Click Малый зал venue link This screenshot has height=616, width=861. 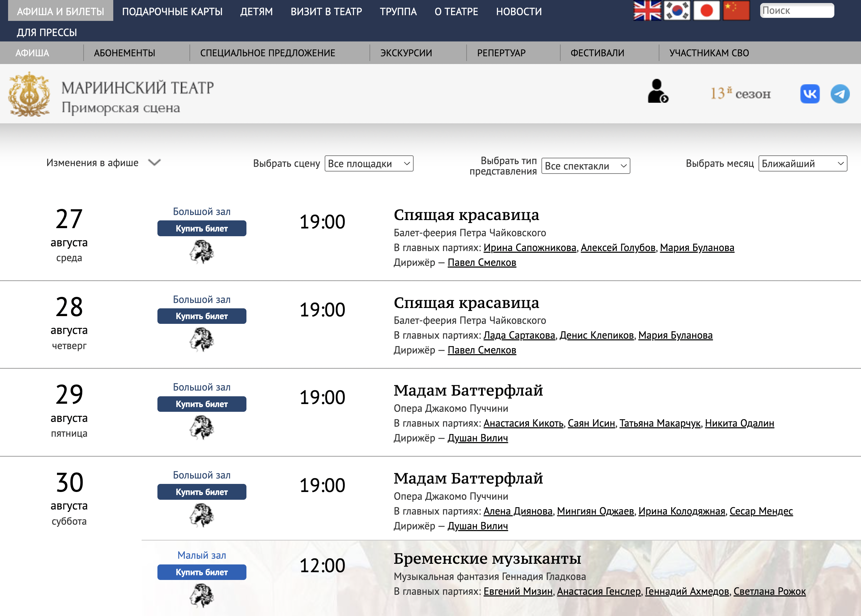[x=202, y=555]
